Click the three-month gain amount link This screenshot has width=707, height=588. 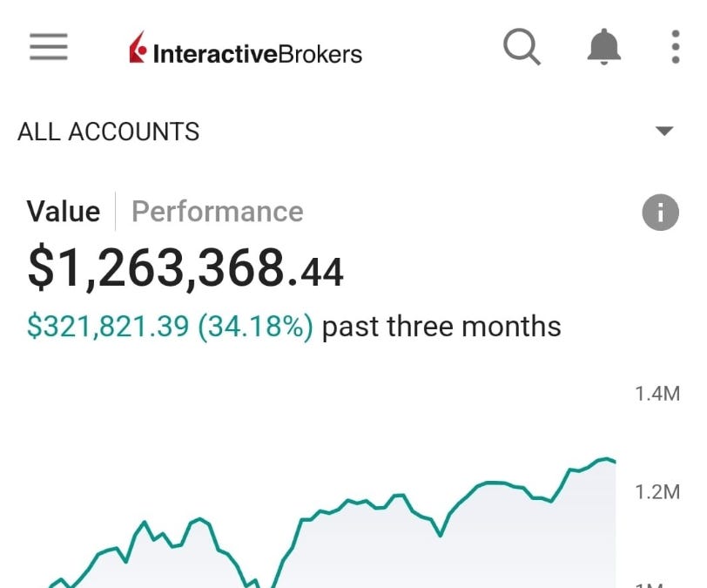pos(109,326)
